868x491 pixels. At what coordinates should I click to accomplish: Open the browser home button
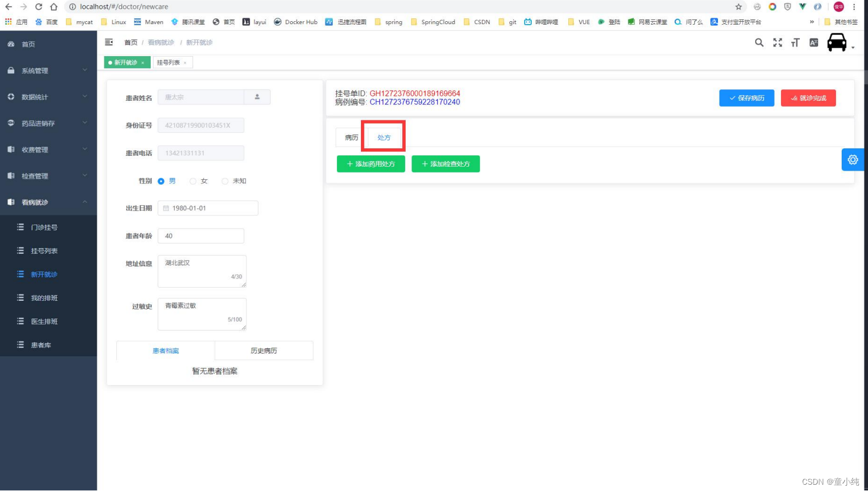tap(53, 7)
